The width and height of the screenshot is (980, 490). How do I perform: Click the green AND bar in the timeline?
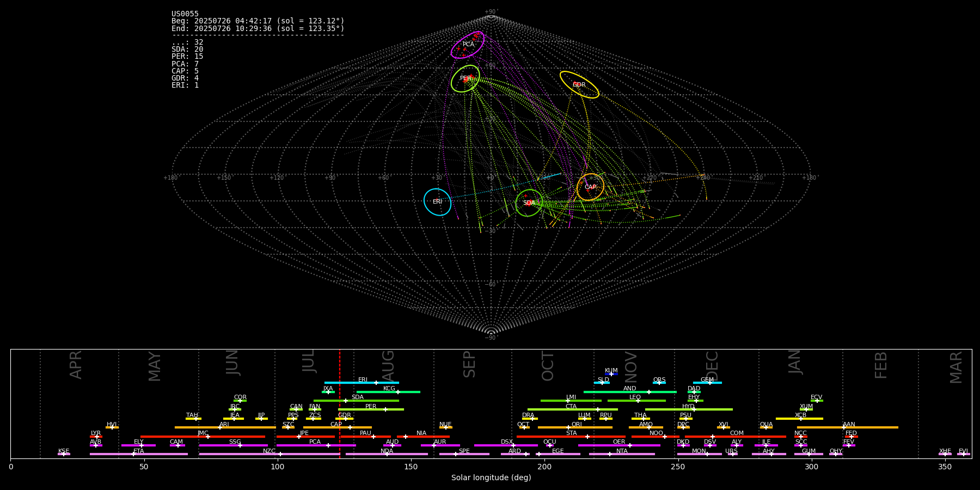[630, 391]
